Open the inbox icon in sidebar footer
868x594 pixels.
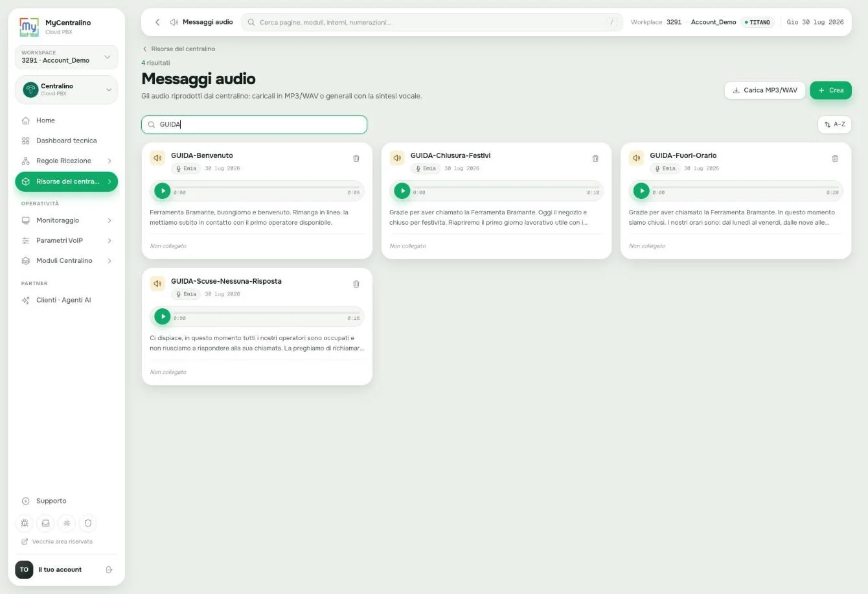click(x=46, y=523)
